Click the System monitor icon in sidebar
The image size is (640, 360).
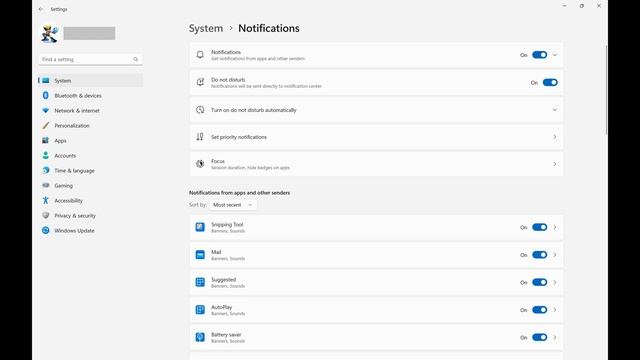coord(46,80)
